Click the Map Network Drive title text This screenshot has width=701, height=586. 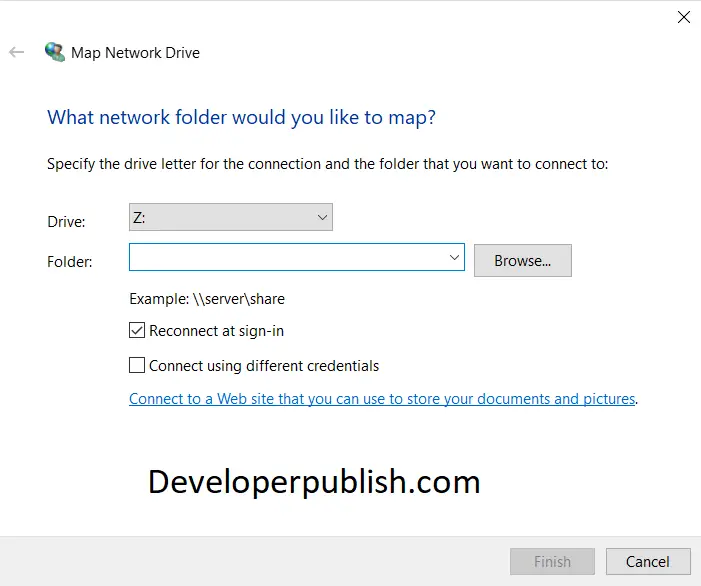(x=135, y=53)
